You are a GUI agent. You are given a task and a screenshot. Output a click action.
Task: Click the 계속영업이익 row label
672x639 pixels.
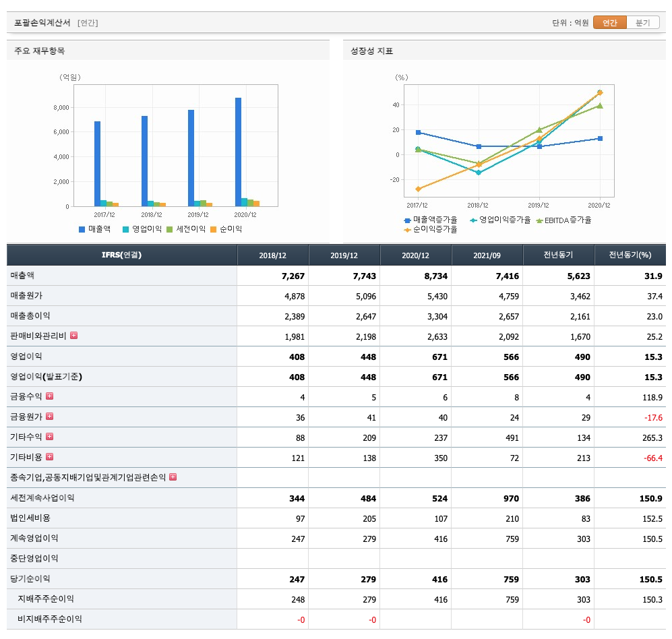34,538
